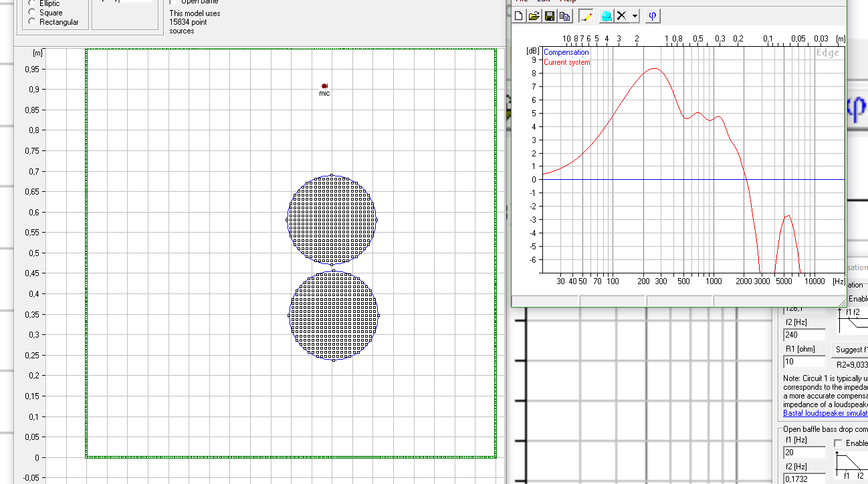Select the Elliptic shape radio button
This screenshot has height=484, width=868.
click(32, 3)
